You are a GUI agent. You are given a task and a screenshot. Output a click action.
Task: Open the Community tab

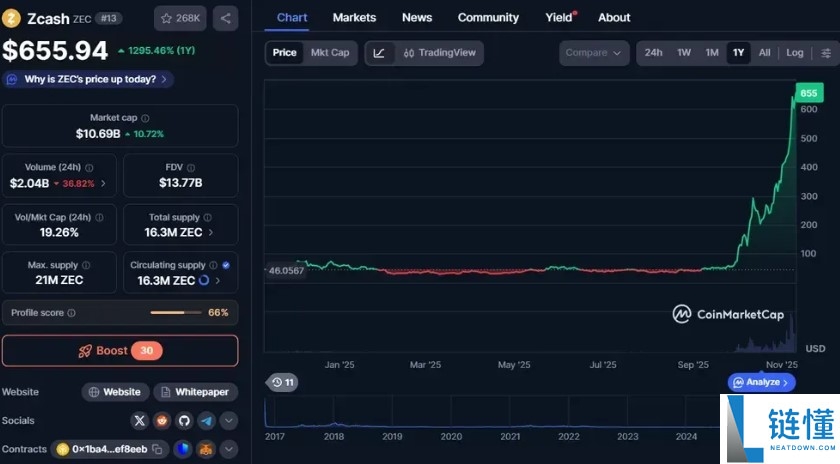tap(488, 18)
